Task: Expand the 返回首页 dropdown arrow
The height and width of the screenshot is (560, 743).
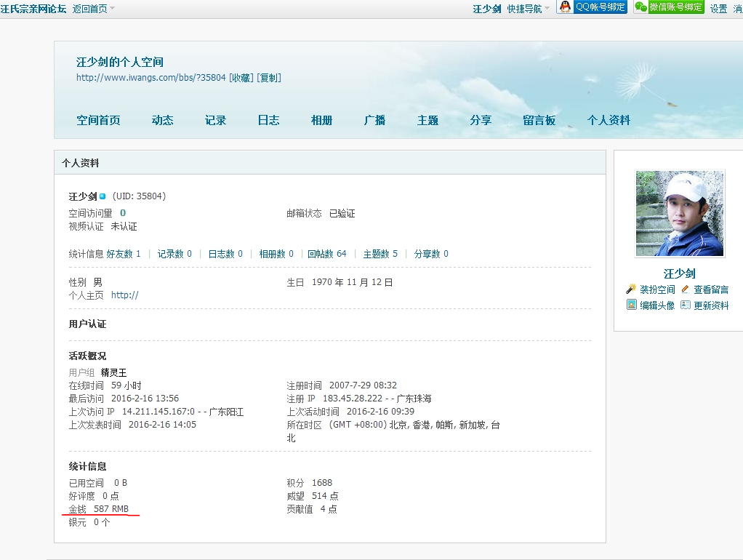Action: 112,9
